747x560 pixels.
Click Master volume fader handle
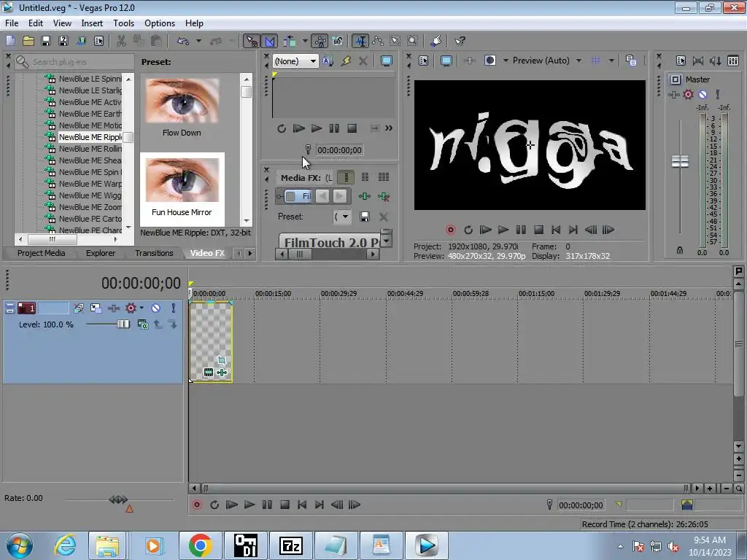click(x=680, y=161)
